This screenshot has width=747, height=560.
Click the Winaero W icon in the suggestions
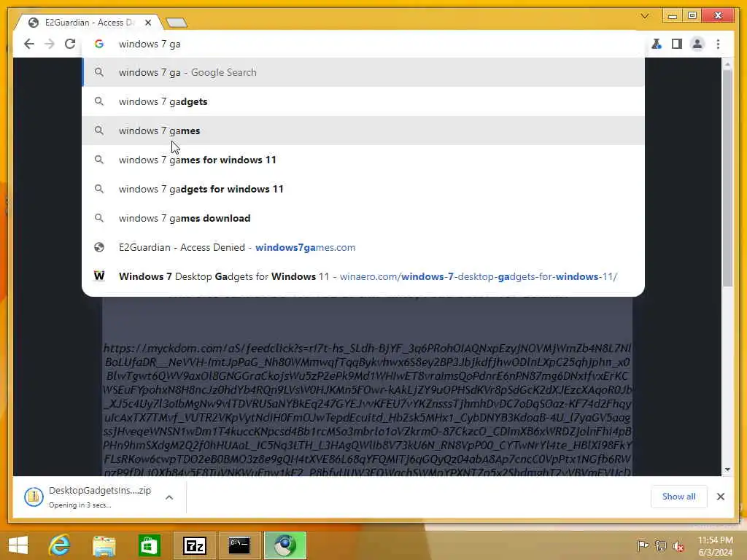pyautogui.click(x=99, y=276)
